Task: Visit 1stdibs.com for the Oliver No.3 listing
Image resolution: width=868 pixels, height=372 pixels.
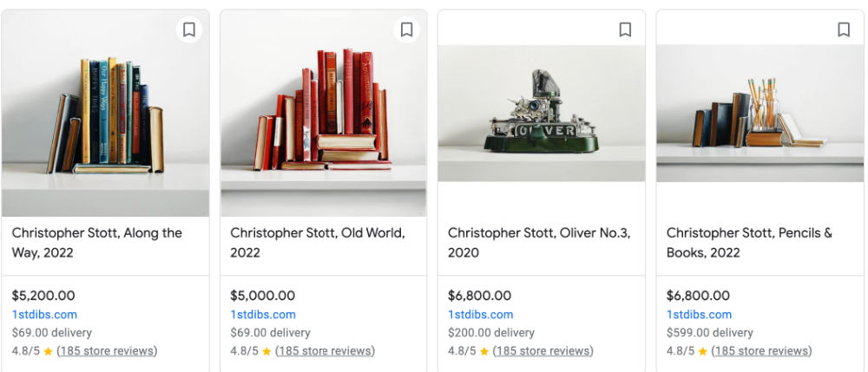Action: click(481, 315)
